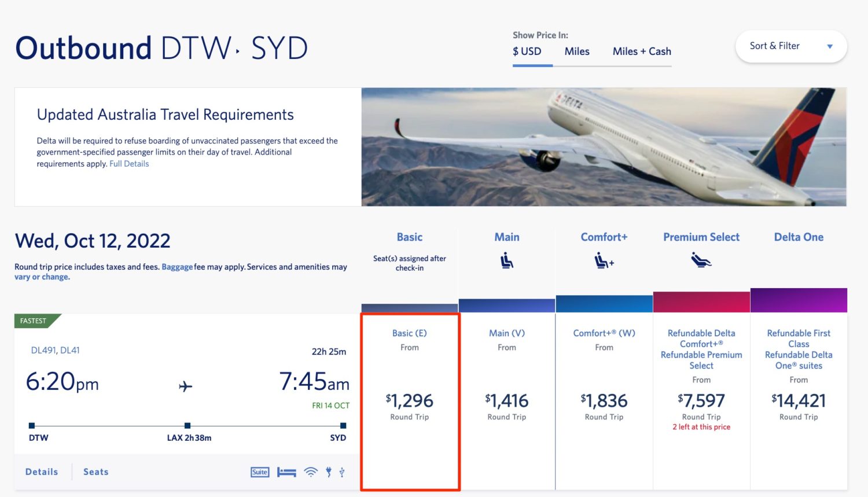Click the power outlet amenity icon
The width and height of the screenshot is (868, 497).
pyautogui.click(x=329, y=472)
